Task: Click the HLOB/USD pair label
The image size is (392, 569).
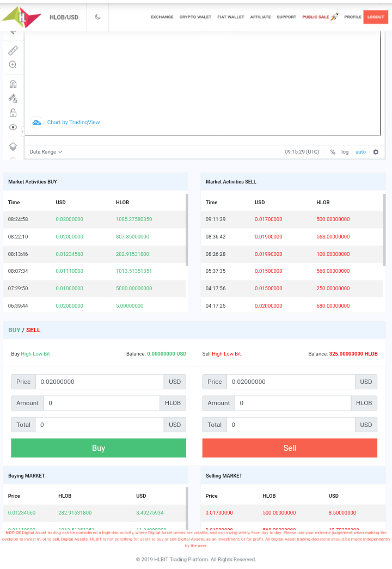Action: click(x=64, y=17)
